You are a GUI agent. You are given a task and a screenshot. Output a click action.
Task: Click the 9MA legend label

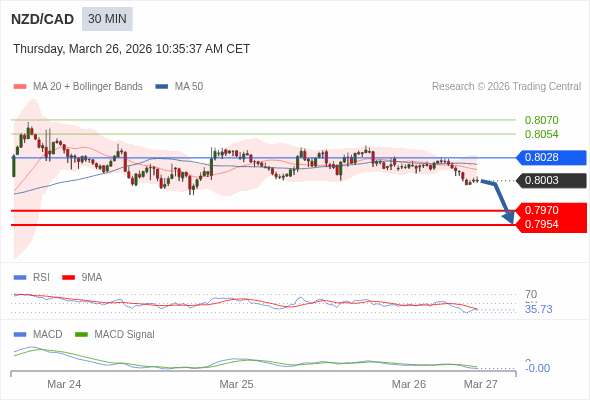pyautogui.click(x=92, y=278)
